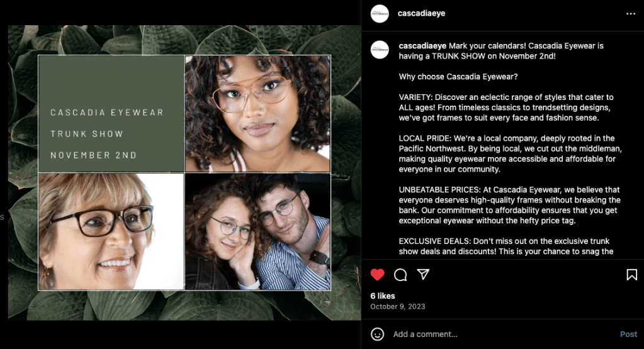Click cascadiaeye avatar beside the caption
Image resolution: width=644 pixels, height=349 pixels.
tap(380, 50)
